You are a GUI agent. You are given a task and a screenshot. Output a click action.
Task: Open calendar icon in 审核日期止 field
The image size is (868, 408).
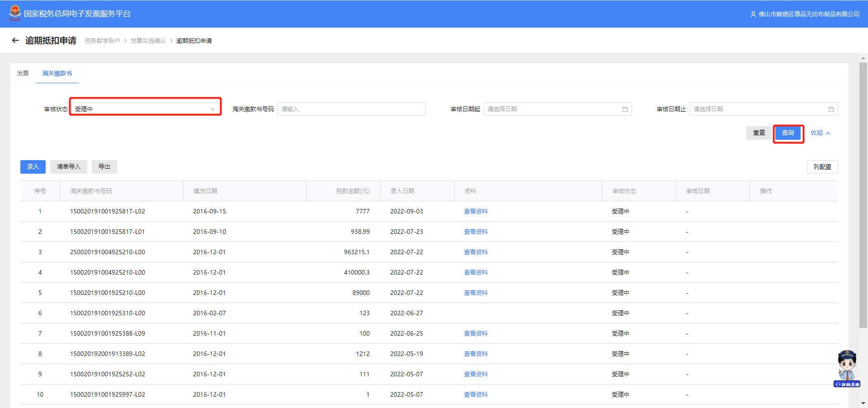[x=831, y=109]
